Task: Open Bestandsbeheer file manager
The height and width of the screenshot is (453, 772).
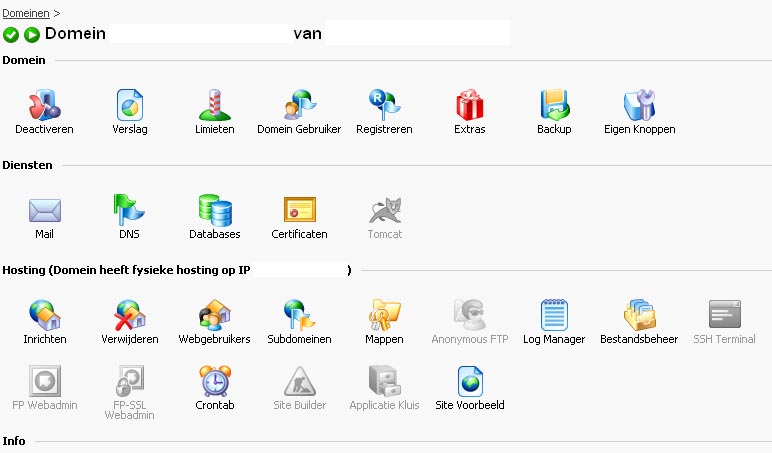Action: 640,315
